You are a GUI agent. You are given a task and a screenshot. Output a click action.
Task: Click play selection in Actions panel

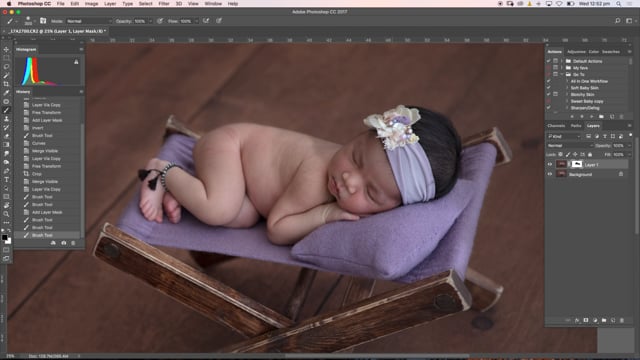tap(592, 116)
